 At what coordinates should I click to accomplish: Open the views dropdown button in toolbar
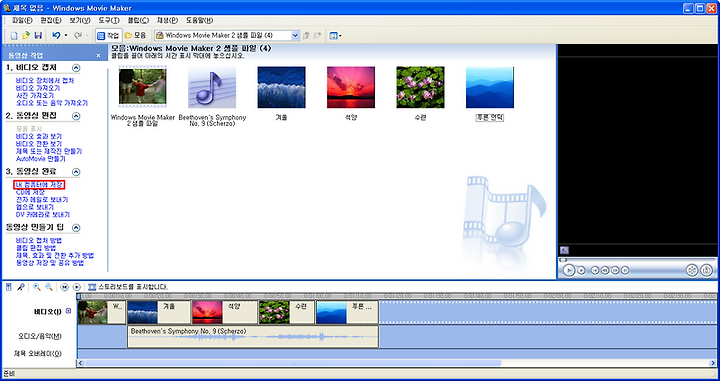(x=335, y=35)
